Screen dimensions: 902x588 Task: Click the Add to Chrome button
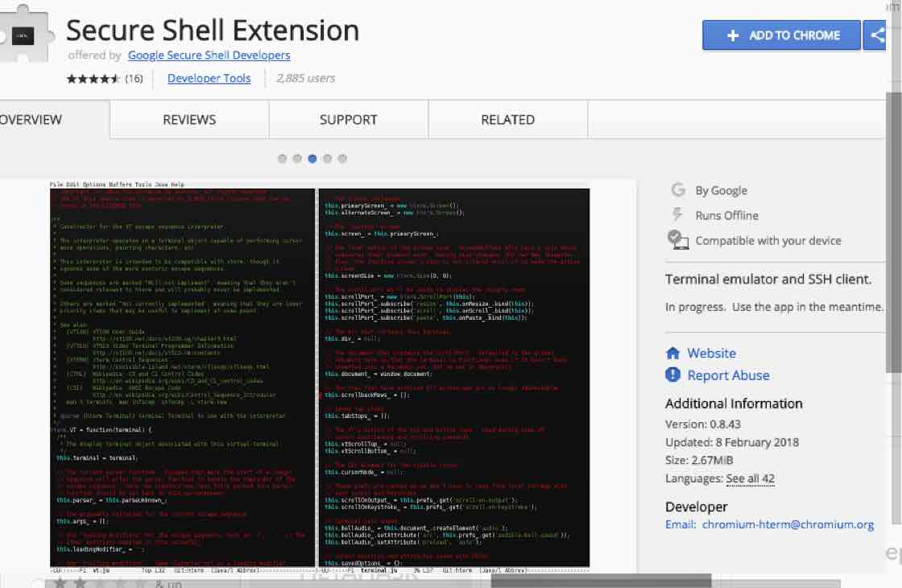click(x=781, y=35)
